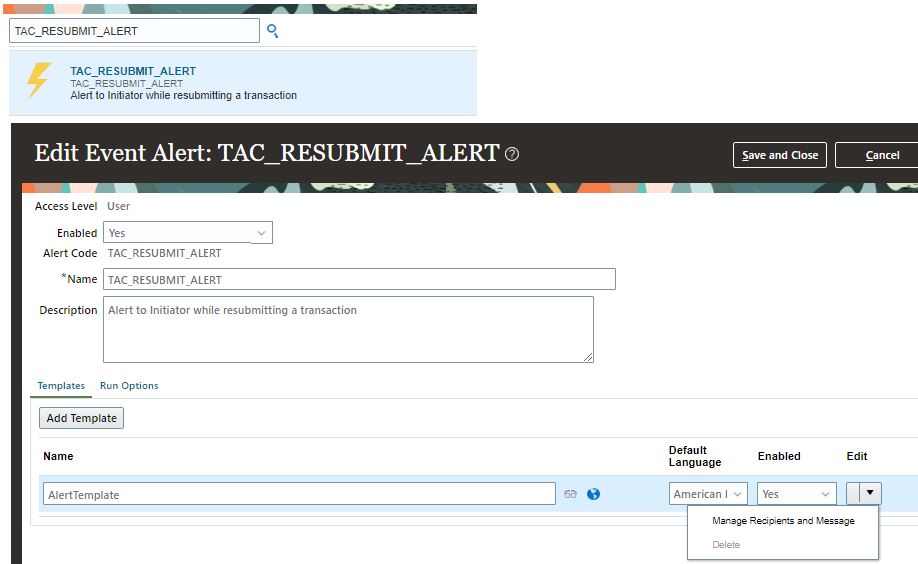Switch to the Run Options tab
The width and height of the screenshot is (918, 564).
click(x=129, y=386)
